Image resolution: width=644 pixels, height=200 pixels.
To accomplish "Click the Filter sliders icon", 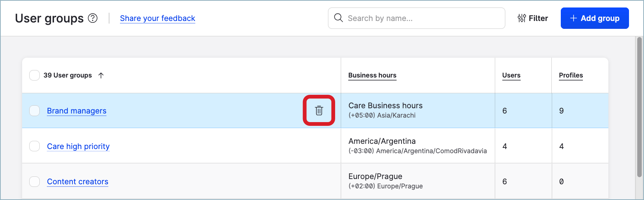I will click(x=521, y=18).
